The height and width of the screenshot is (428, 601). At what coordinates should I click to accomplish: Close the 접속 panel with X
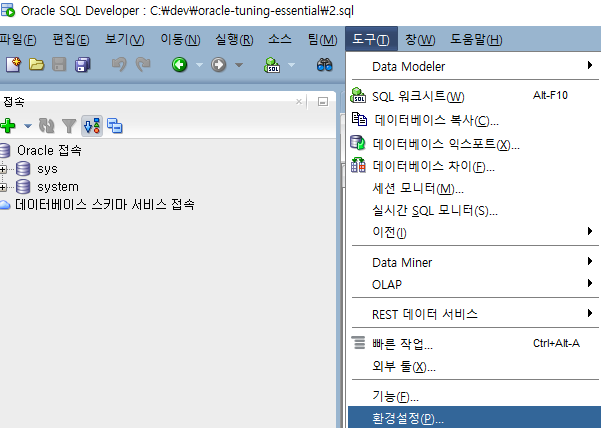[x=299, y=102]
